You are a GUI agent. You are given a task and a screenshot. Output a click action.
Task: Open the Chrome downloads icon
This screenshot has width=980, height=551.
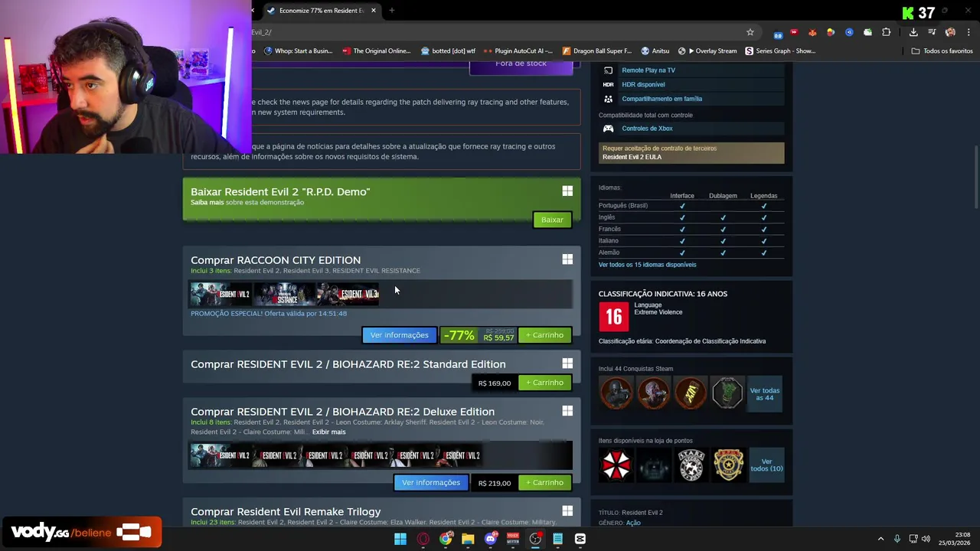[x=913, y=32]
